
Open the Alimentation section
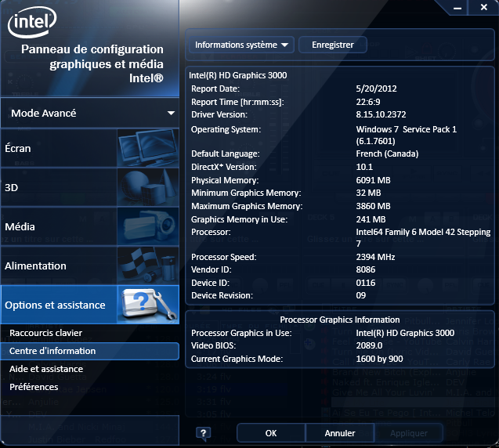pos(90,266)
